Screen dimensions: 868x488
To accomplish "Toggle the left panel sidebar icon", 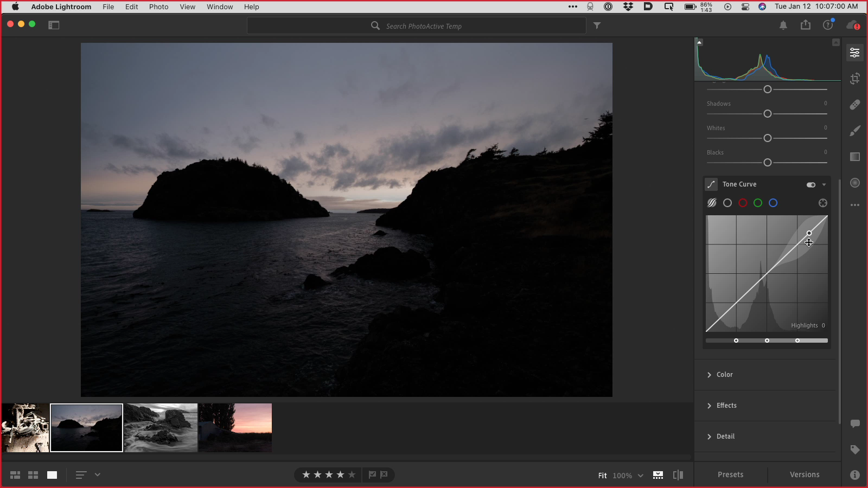I will [54, 25].
